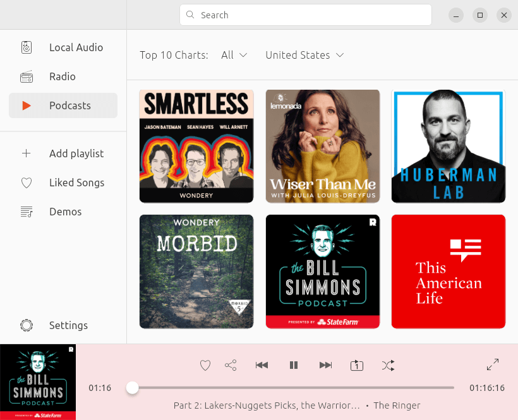The image size is (518, 420).
Task: Choose Add playlist
Action: point(63,153)
